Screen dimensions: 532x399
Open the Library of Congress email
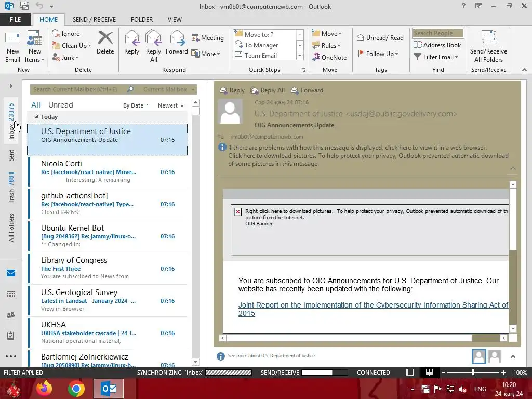coord(108,269)
